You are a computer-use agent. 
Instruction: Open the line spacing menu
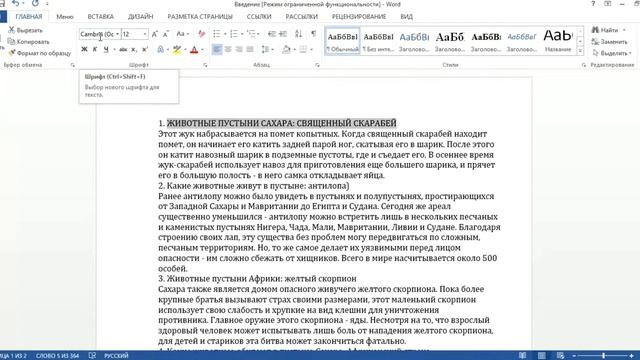tap(267, 49)
